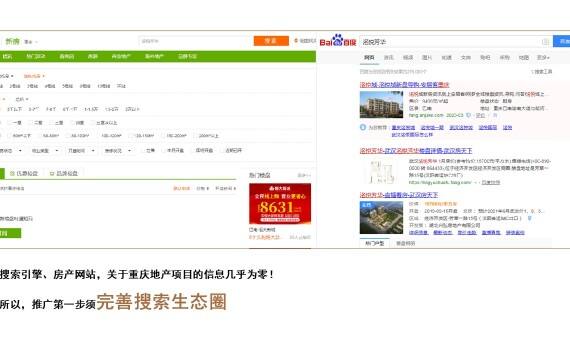Tick the 一居 room type checkbox

[10, 123]
